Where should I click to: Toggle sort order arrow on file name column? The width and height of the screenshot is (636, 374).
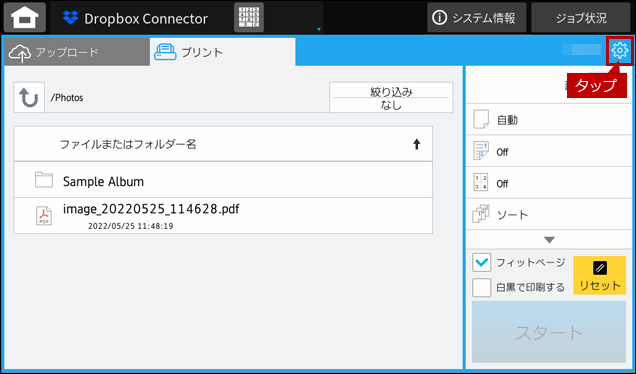[416, 144]
